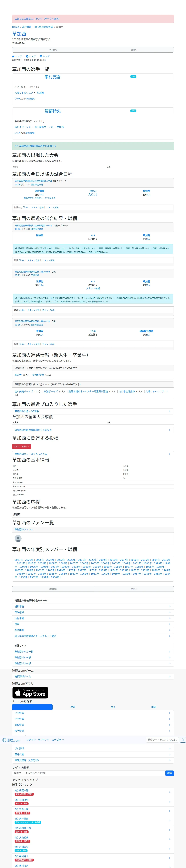Switch to the 国外 team tab
Viewport: 186px width, 868px height.
tap(154, 707)
